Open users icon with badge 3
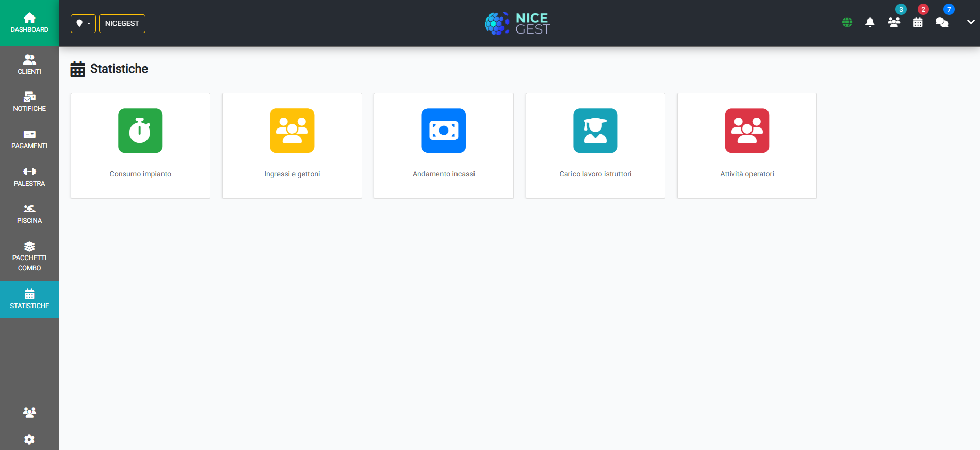 tap(894, 22)
